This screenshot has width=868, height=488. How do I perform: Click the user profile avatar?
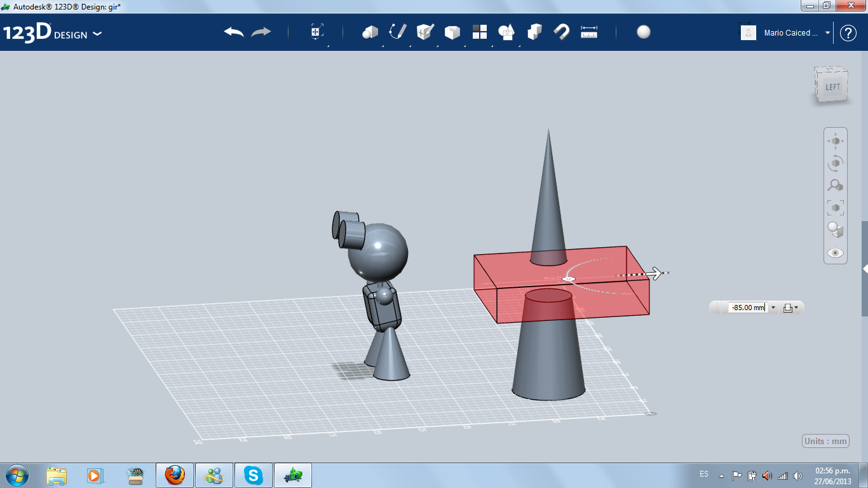[x=749, y=33]
